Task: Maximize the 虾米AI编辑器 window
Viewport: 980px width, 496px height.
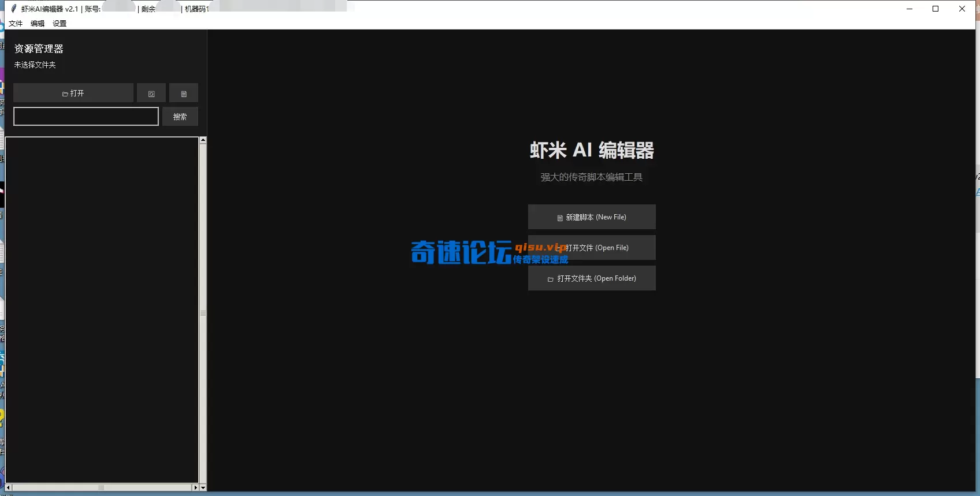Action: tap(936, 9)
